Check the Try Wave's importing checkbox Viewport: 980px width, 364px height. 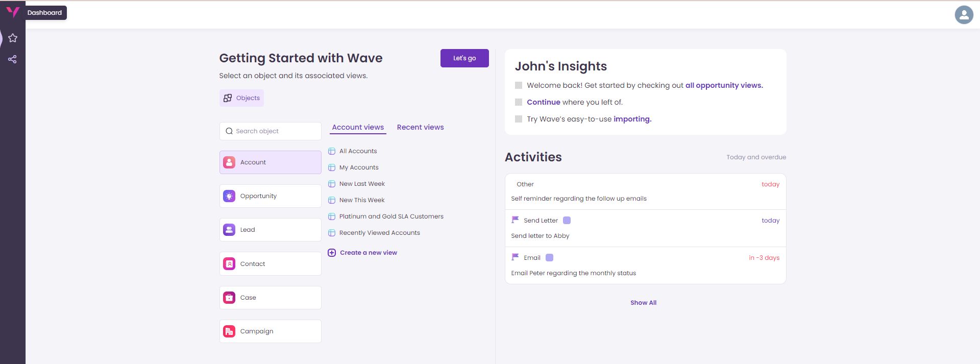click(x=519, y=119)
